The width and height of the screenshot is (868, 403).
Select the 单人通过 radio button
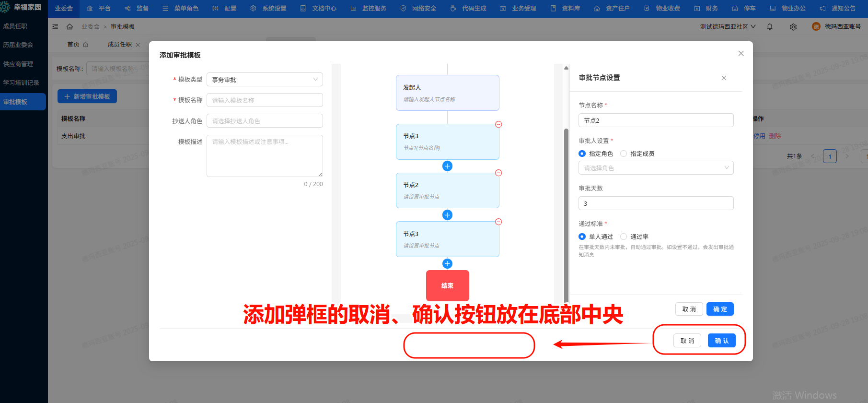pos(582,237)
